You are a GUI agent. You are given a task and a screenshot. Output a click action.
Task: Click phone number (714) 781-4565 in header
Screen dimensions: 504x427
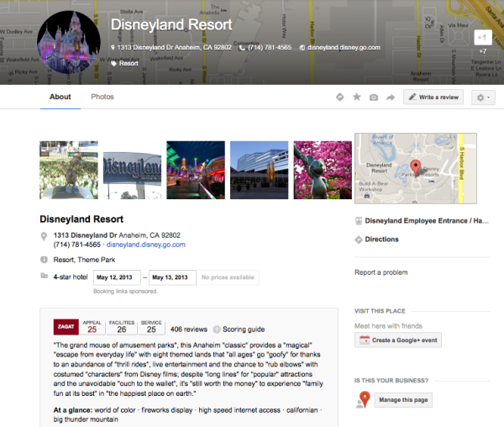click(270, 48)
